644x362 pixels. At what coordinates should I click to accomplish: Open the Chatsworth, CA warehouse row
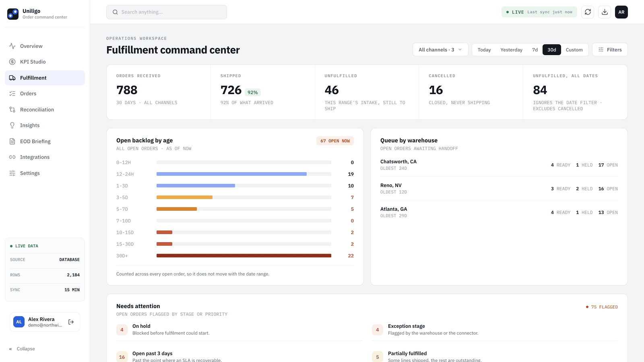[x=499, y=165]
